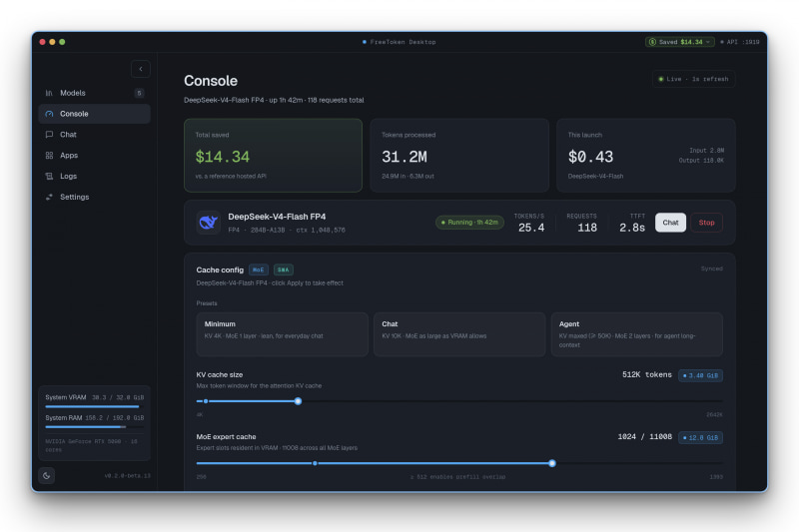Click the System RAM usage bar
Screen dimensions: 799x532
coord(94,427)
